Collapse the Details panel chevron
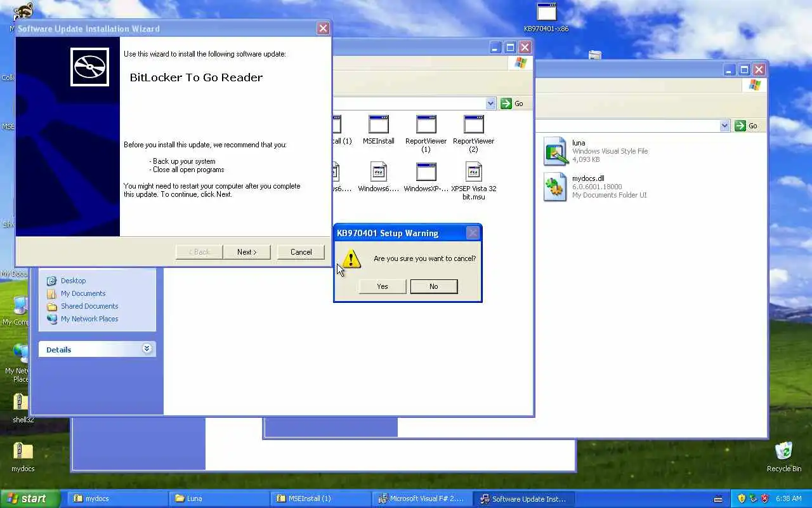The image size is (812, 508). point(147,349)
